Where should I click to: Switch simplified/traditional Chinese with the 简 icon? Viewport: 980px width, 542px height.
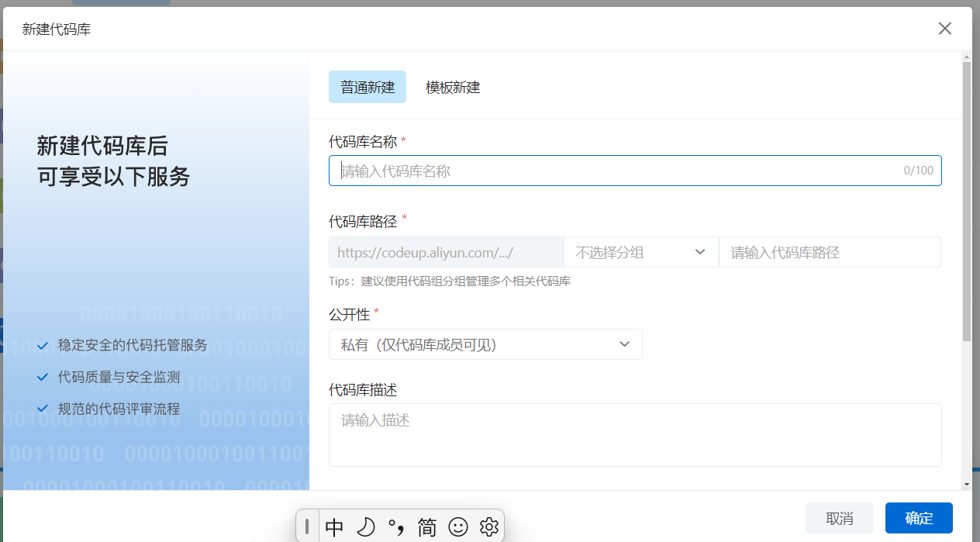426,526
